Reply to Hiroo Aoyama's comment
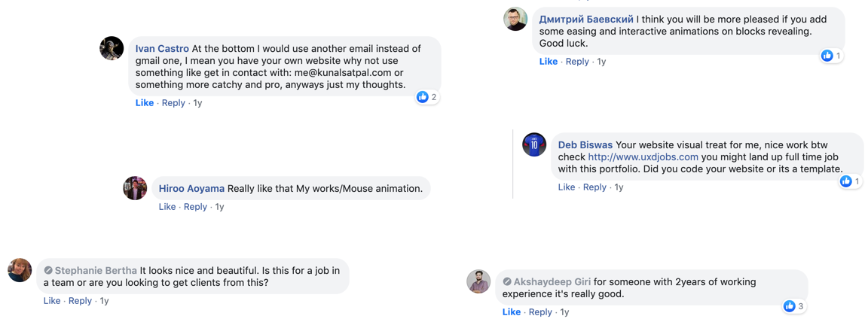The width and height of the screenshot is (868, 322). pyautogui.click(x=195, y=207)
